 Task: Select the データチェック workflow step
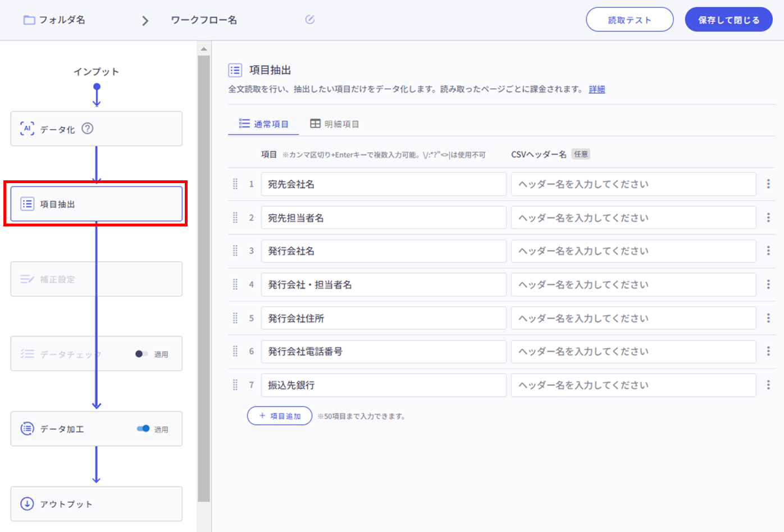coord(97,354)
